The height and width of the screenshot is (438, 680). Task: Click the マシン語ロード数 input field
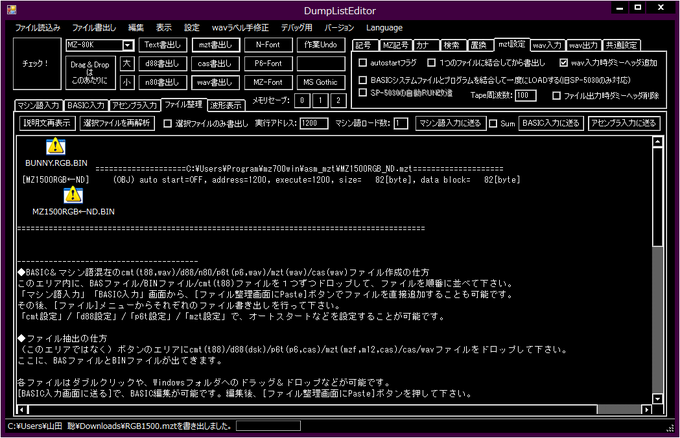click(x=401, y=124)
